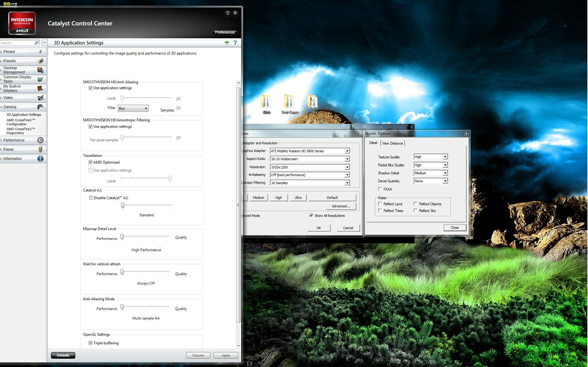
Task: Open Radial Blur Quality dropdown
Action: tap(431, 165)
